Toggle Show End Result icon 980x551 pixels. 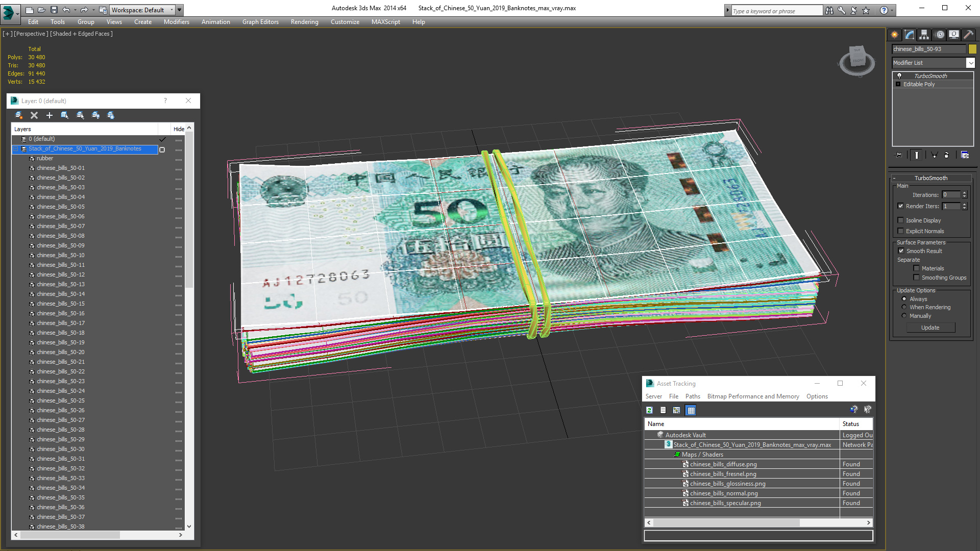(x=917, y=155)
